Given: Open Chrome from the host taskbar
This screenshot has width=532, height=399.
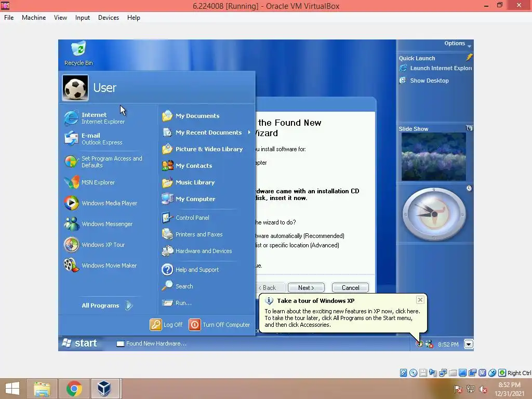Looking at the screenshot, I should (74, 389).
